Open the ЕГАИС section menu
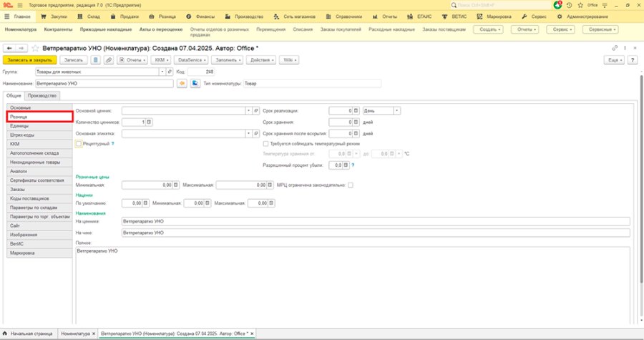 pos(419,17)
